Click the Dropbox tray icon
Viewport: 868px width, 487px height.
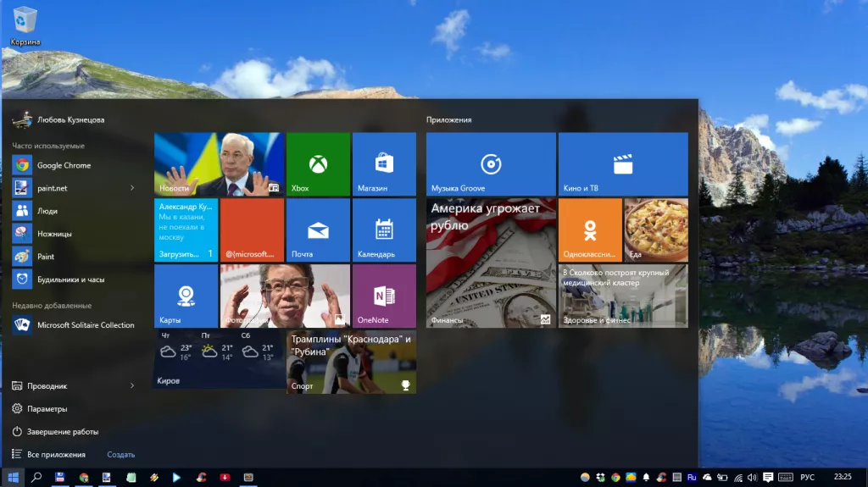click(601, 477)
